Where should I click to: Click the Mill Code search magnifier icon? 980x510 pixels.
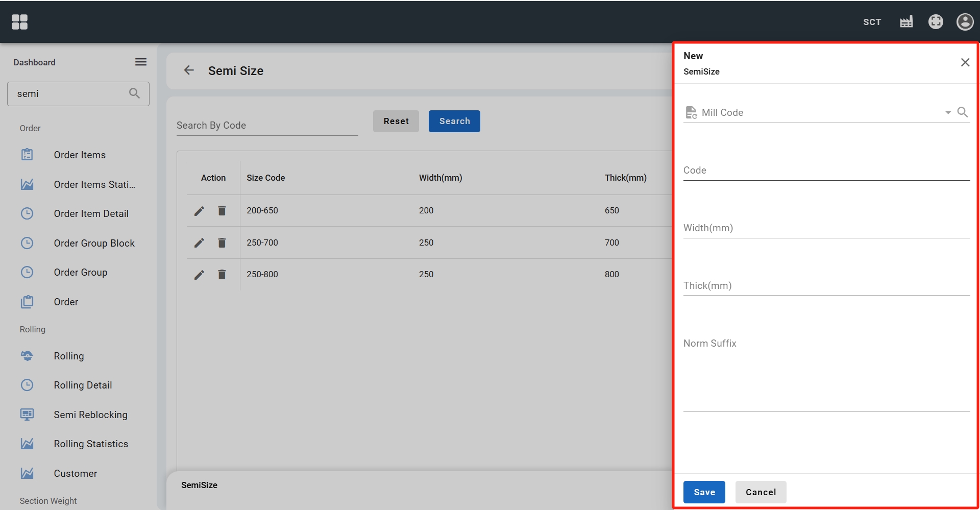[x=962, y=112]
